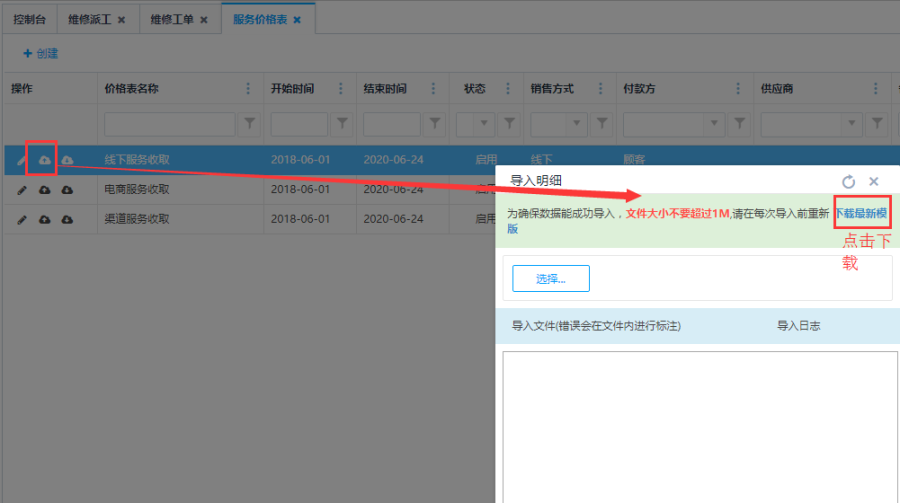Screen dimensions: 900x503
Task: Click the upload cloud icon in 线下服务收取 row
Action: tap(44, 160)
